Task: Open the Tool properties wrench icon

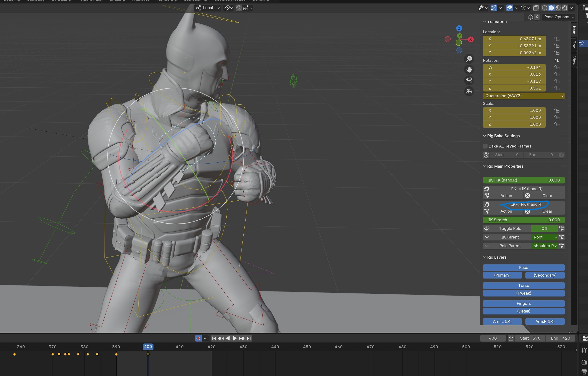Action: [x=584, y=350]
